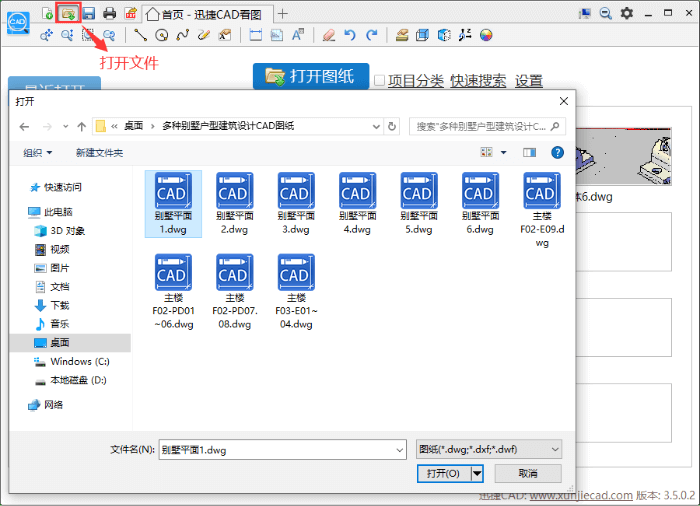
Task: Open the color wheel icon
Action: tap(486, 35)
